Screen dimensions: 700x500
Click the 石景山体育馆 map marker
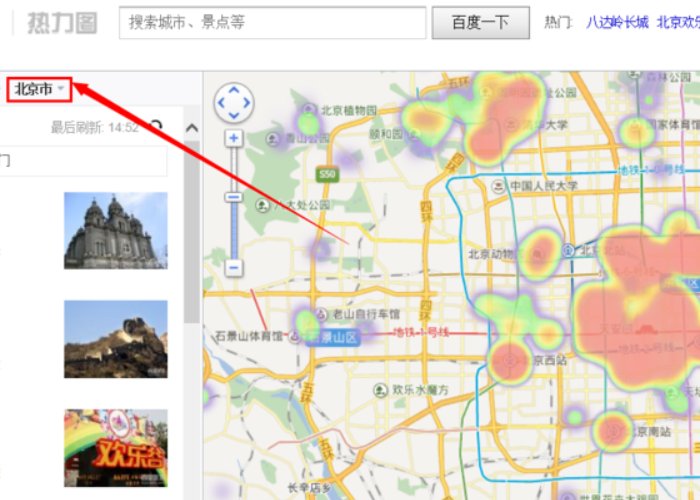pyautogui.click(x=295, y=337)
